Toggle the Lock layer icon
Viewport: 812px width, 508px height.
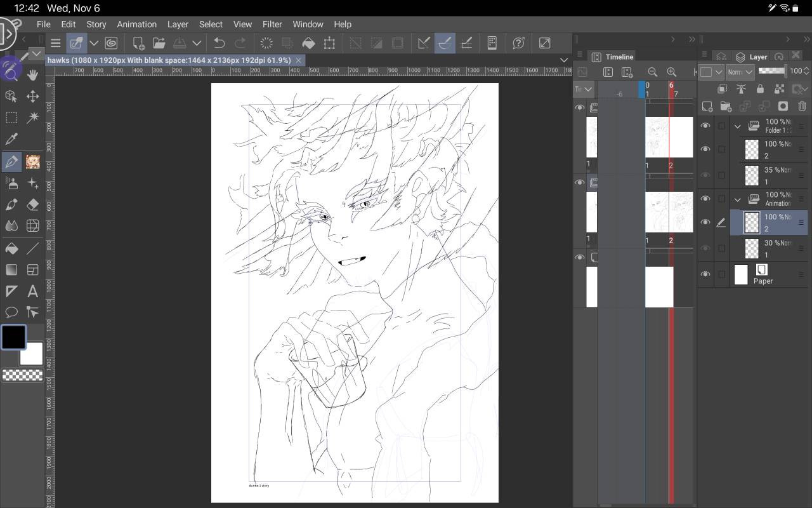[x=760, y=90]
